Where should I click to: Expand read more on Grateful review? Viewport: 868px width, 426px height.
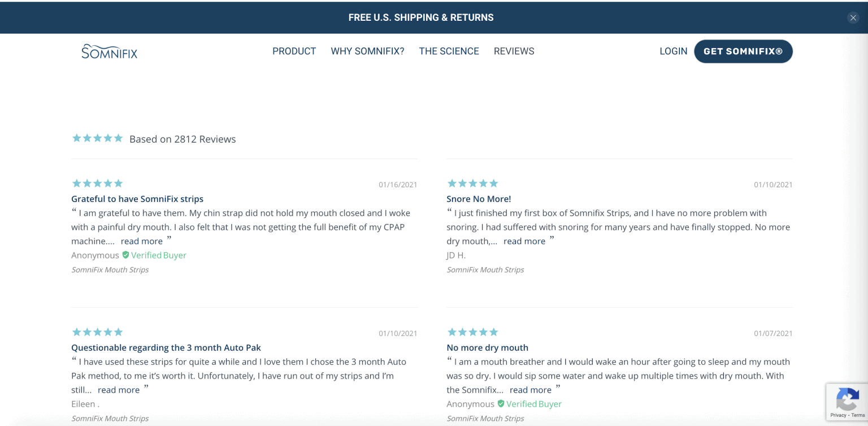(x=141, y=242)
